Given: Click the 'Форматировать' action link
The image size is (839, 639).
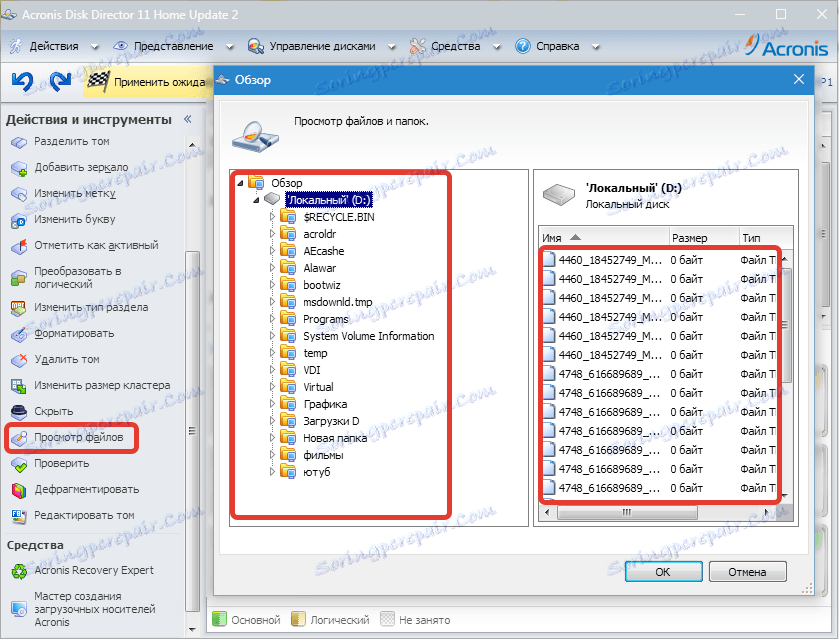Looking at the screenshot, I should [74, 334].
